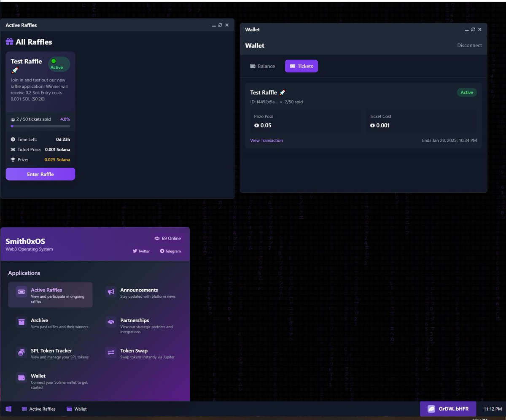Click the users icon beside 69 Online
This screenshot has width=506, height=420.
[157, 238]
